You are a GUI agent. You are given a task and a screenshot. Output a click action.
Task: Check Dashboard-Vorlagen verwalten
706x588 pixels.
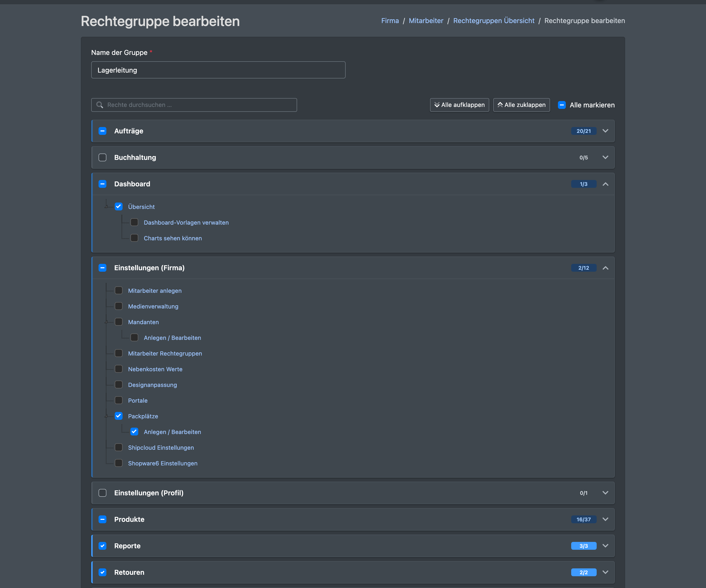pos(134,222)
